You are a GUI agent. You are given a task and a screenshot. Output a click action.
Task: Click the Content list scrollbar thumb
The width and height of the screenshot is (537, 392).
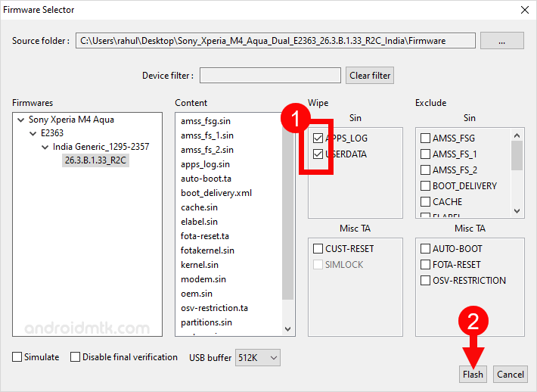(288, 209)
